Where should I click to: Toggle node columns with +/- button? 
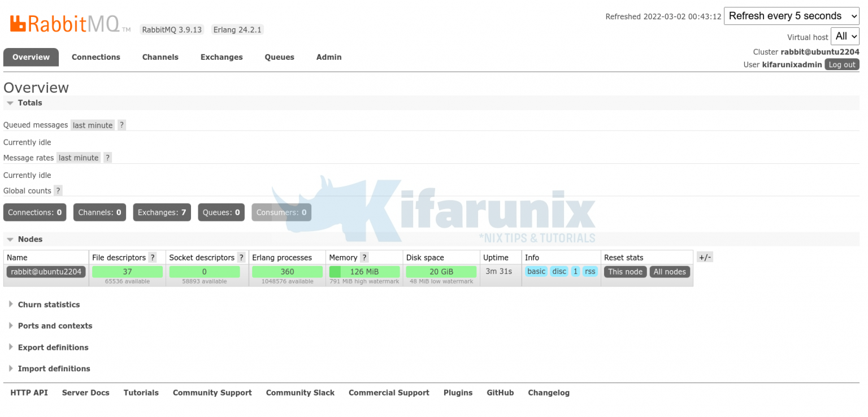[705, 258]
